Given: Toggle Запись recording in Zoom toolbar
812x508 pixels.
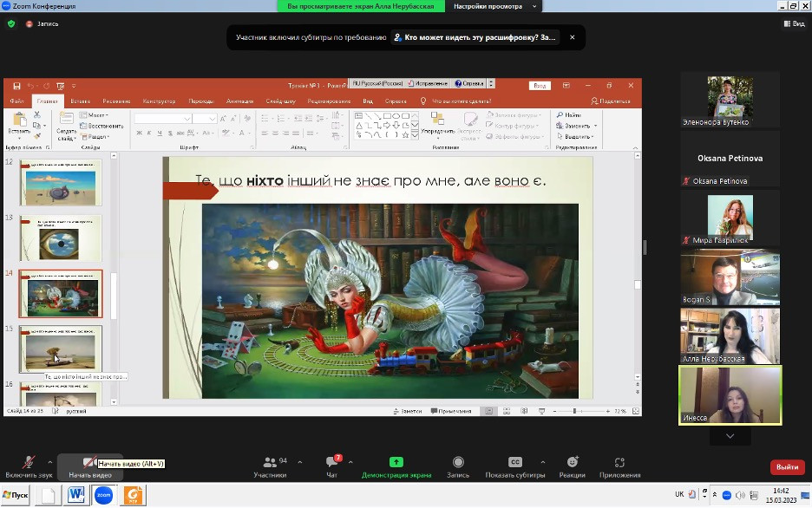Looking at the screenshot, I should click(x=458, y=466).
